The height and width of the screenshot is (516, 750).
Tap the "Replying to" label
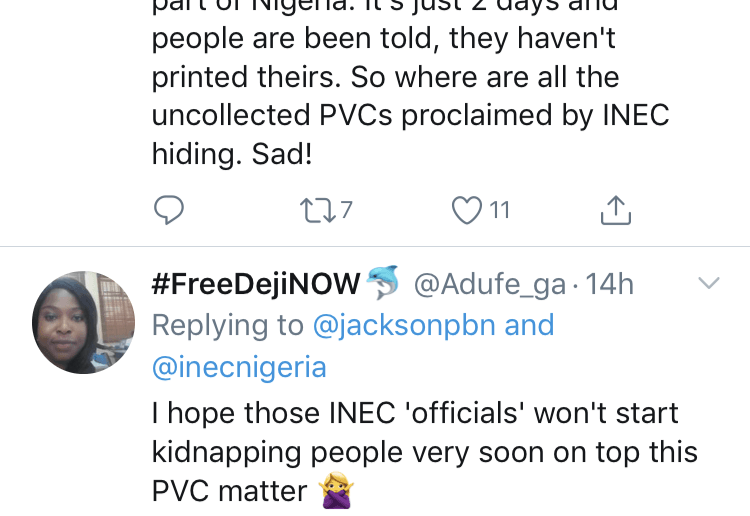tap(228, 326)
